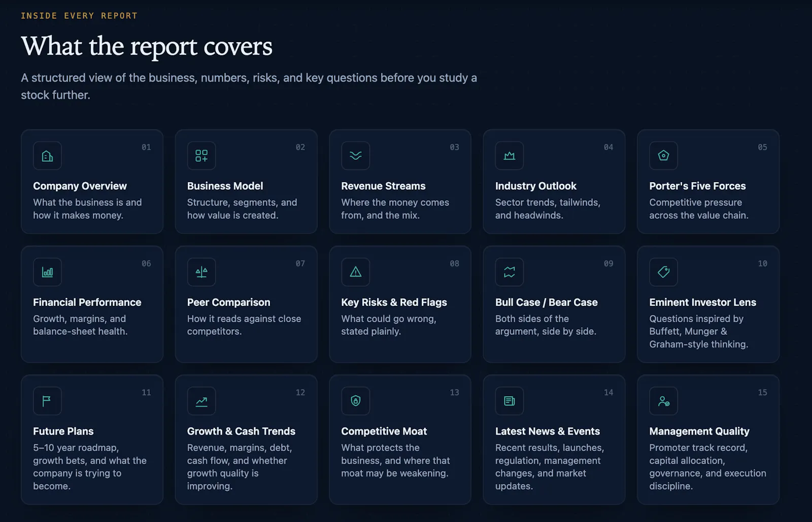Click the number 01 on Company Overview
Screen dimensions: 812x522
[x=146, y=147]
